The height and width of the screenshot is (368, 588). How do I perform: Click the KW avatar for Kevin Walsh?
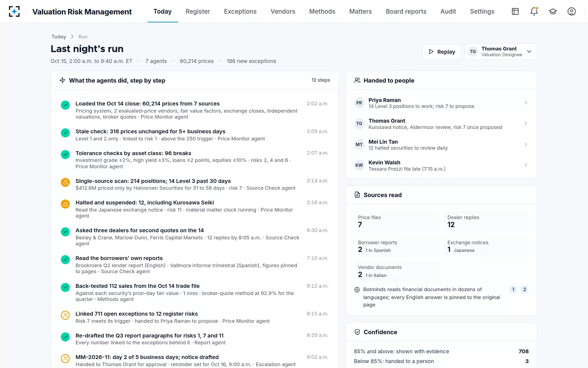(x=359, y=165)
